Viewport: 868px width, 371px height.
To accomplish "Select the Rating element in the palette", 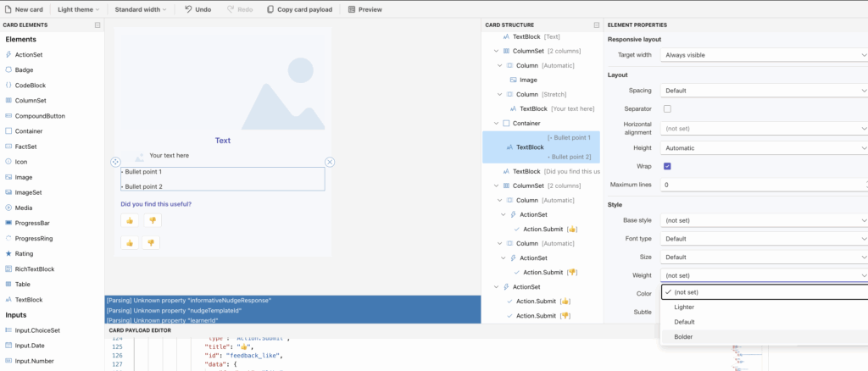I will click(x=19, y=254).
